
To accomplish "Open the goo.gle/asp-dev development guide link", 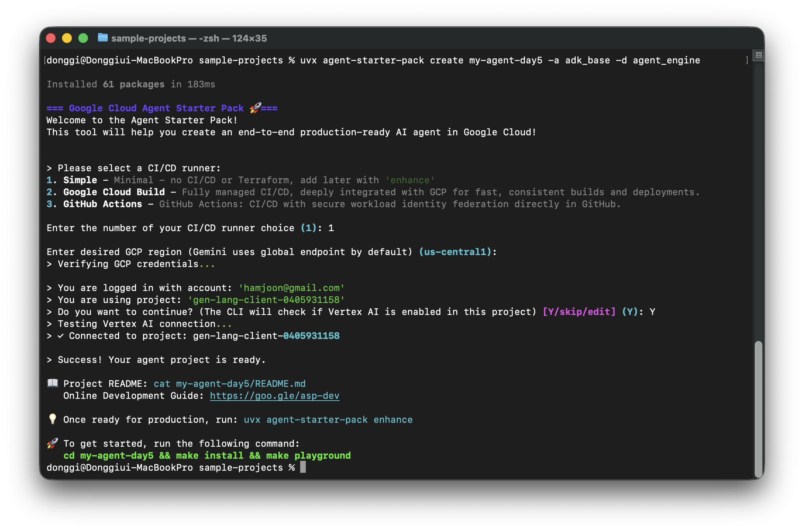I will pyautogui.click(x=274, y=396).
